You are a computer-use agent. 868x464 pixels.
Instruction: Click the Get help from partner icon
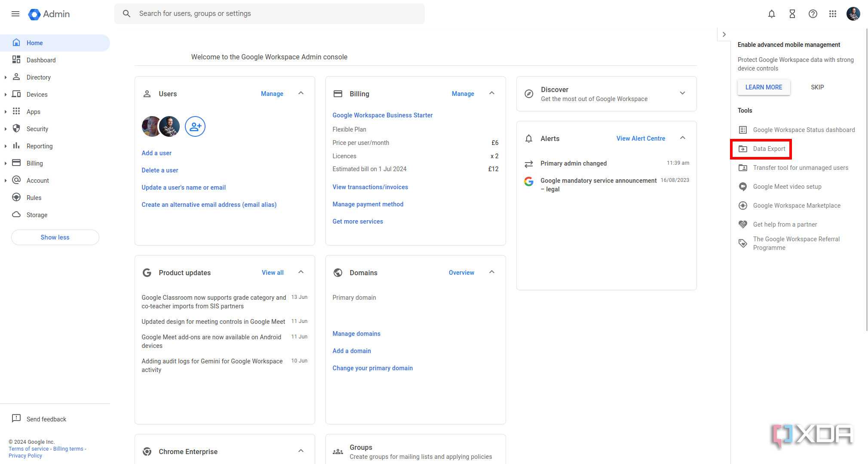coord(743,224)
